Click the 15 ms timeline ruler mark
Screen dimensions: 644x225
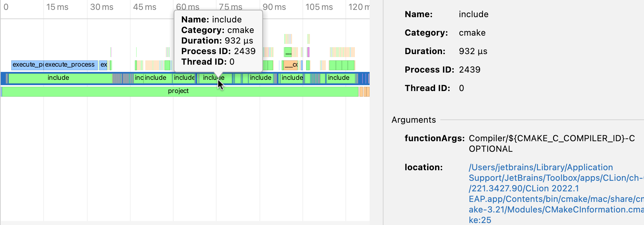(57, 7)
